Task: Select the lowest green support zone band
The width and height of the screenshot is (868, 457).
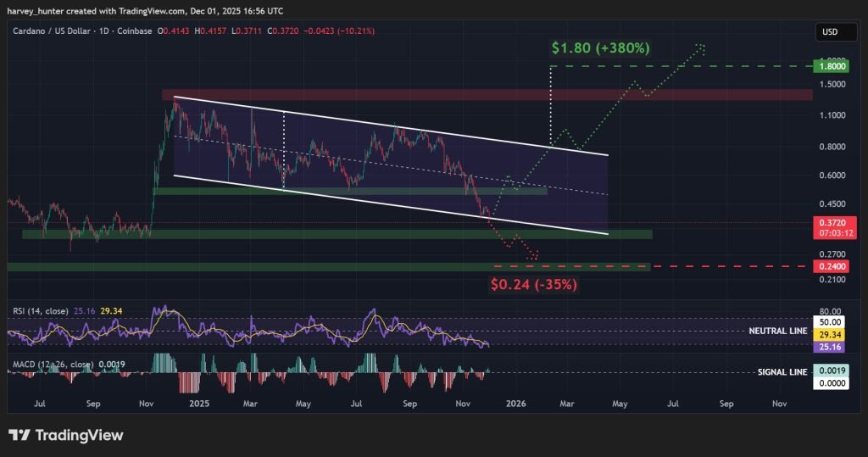Action: 328,267
